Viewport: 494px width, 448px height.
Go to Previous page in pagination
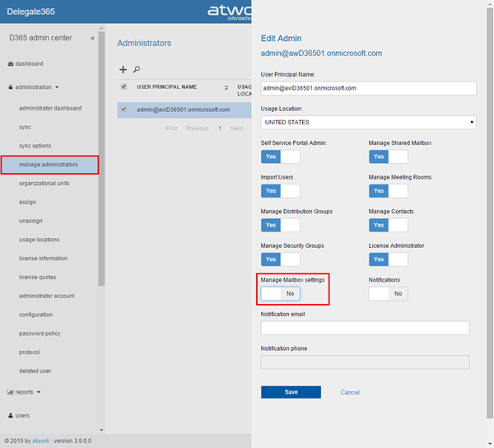[198, 128]
